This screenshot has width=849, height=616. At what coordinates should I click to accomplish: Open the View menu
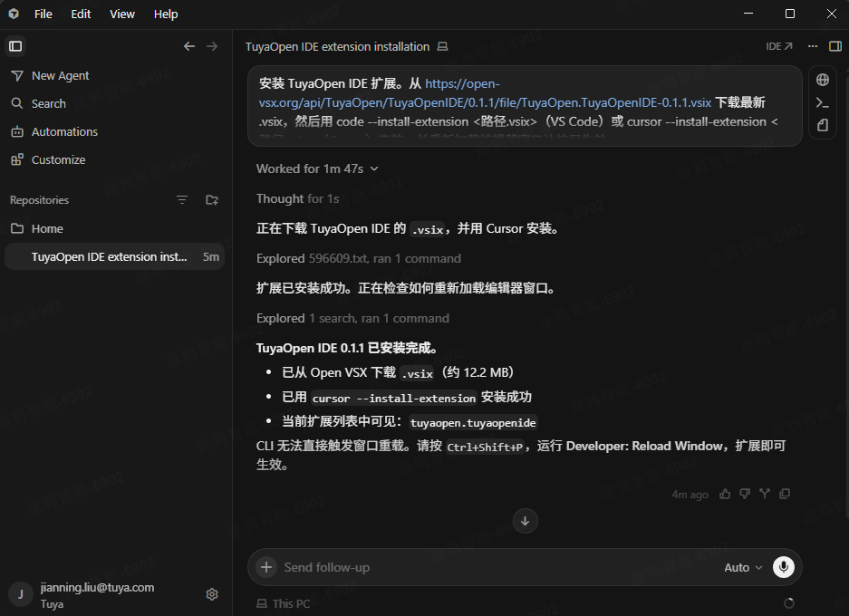tap(122, 14)
